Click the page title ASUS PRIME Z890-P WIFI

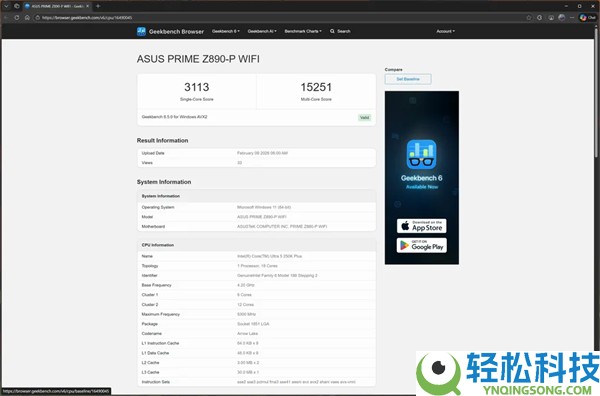[x=198, y=59]
